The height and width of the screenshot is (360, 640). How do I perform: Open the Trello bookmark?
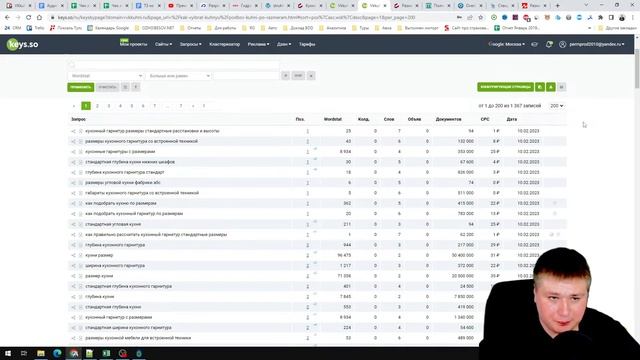[35, 28]
